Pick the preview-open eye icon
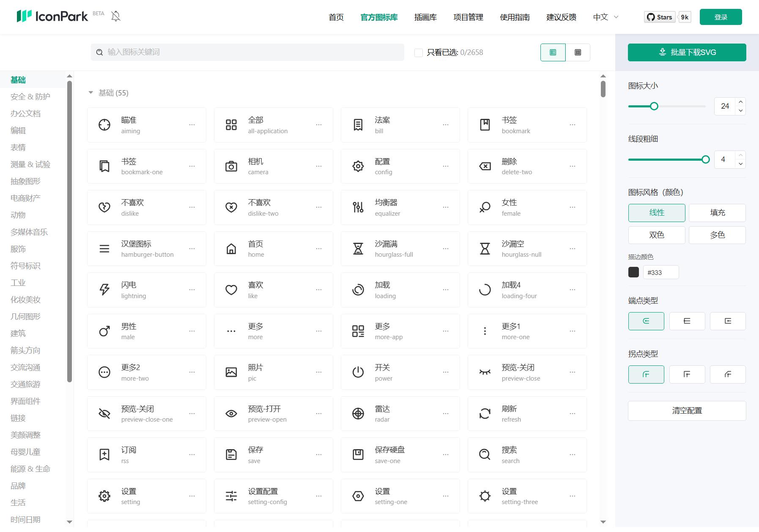759x532 pixels. tap(231, 414)
